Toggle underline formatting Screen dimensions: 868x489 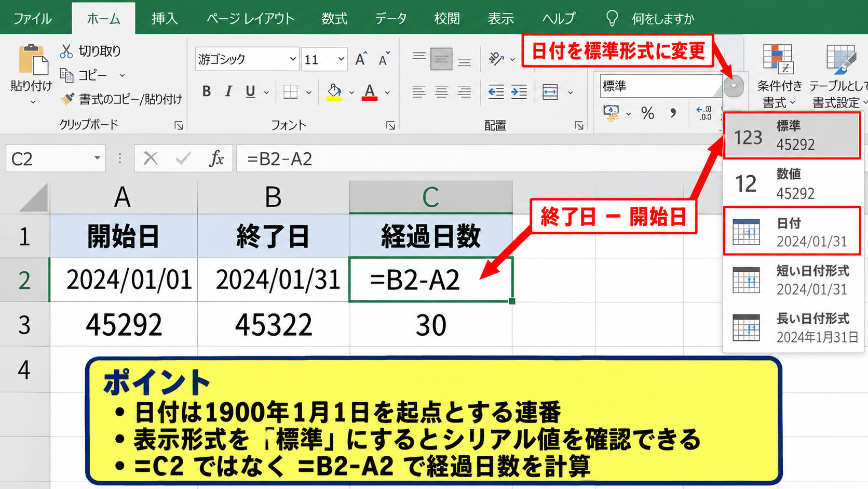[x=250, y=91]
